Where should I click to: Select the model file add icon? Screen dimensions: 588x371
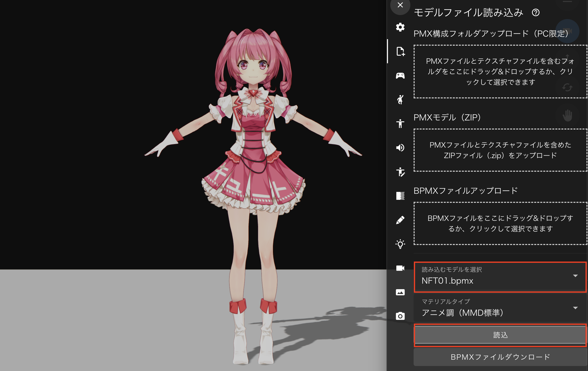pyautogui.click(x=400, y=51)
